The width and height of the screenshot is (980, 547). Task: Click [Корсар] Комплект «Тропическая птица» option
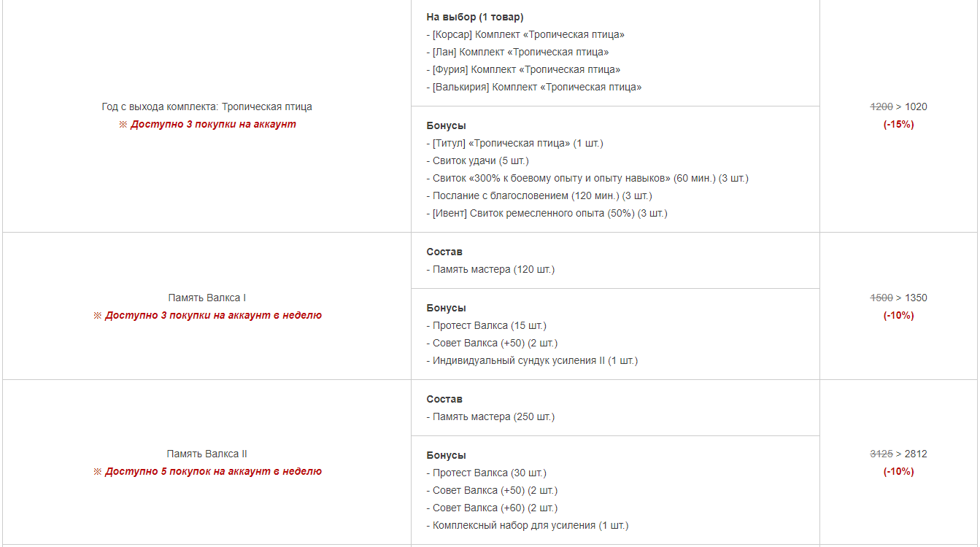point(525,34)
